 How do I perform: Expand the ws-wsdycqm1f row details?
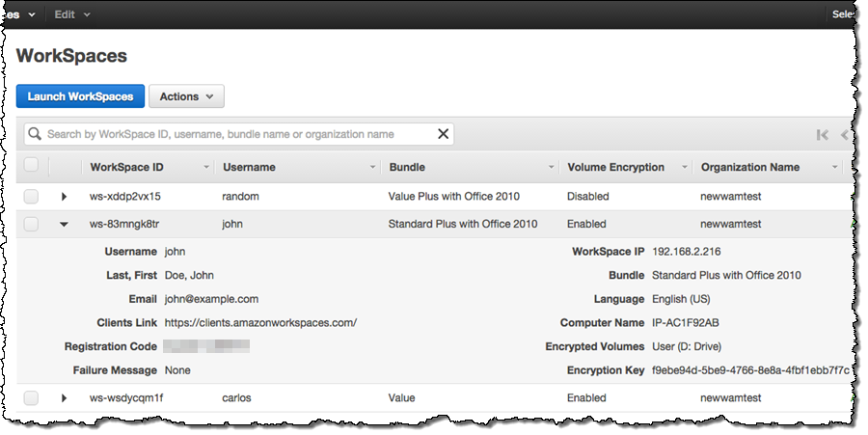(64, 397)
